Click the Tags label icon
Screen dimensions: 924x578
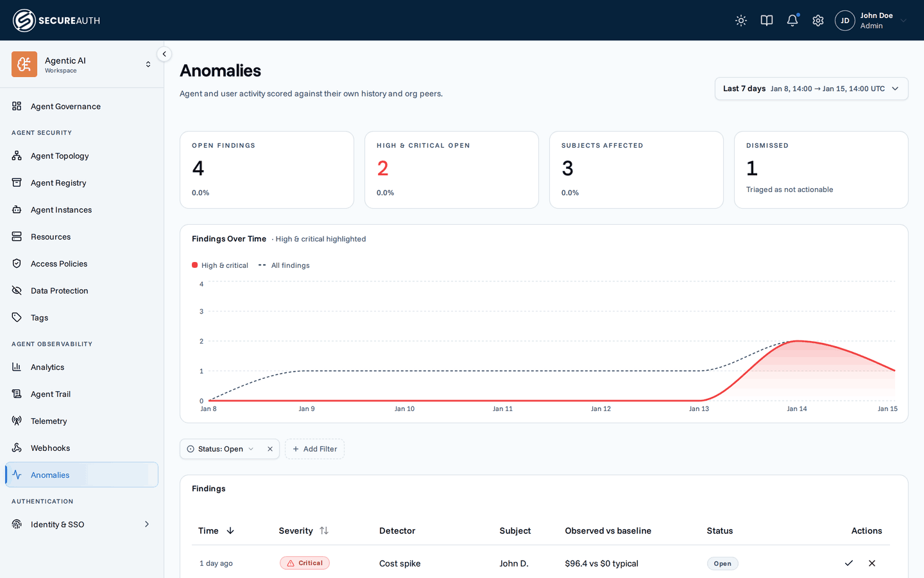tap(17, 317)
